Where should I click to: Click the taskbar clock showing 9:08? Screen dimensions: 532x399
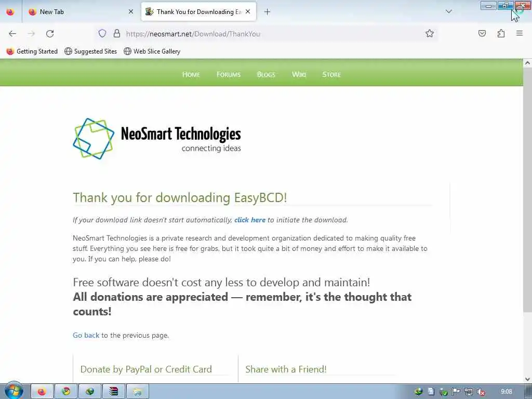coord(506,392)
